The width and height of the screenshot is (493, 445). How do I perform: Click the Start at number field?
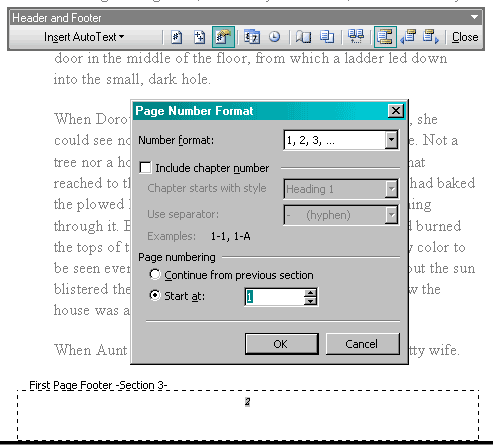275,297
